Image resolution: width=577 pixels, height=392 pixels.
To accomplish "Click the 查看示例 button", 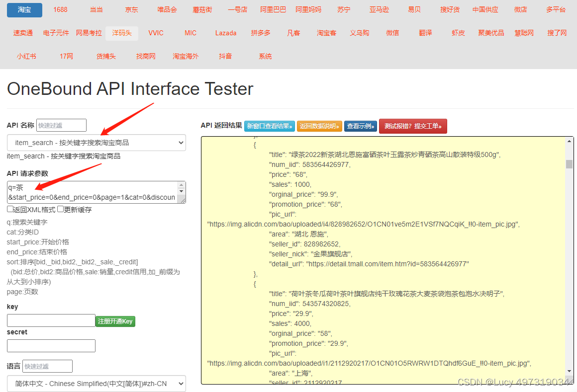I will (x=361, y=126).
